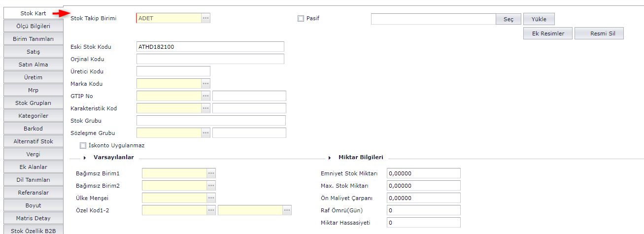Click Ülke Menşei lookup ellipsis button

pyautogui.click(x=211, y=198)
